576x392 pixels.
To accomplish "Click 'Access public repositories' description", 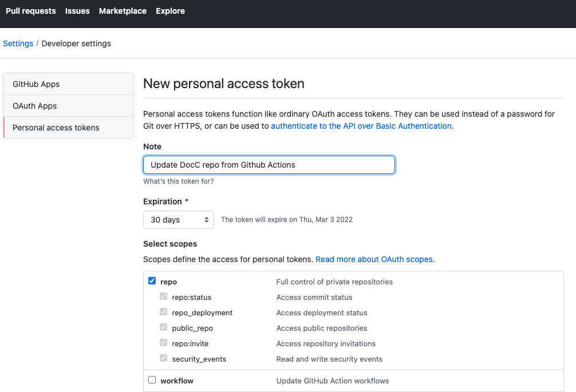I will click(x=322, y=328).
